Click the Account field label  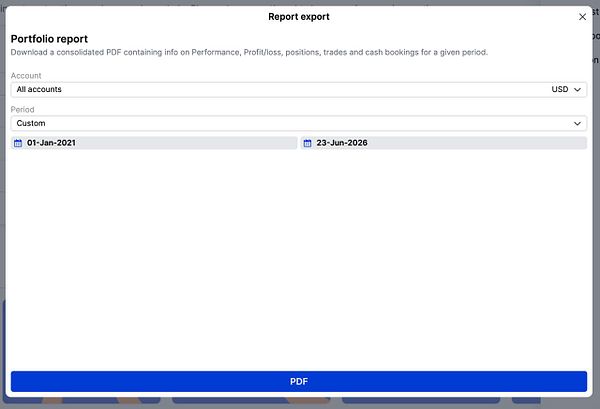click(26, 76)
